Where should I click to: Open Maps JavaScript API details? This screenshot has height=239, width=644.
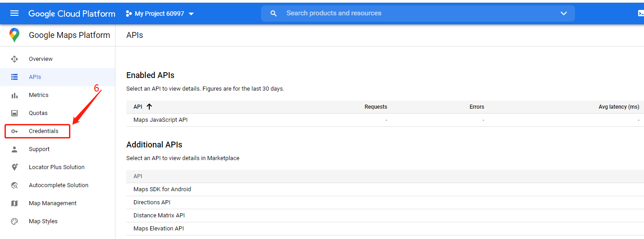click(161, 120)
